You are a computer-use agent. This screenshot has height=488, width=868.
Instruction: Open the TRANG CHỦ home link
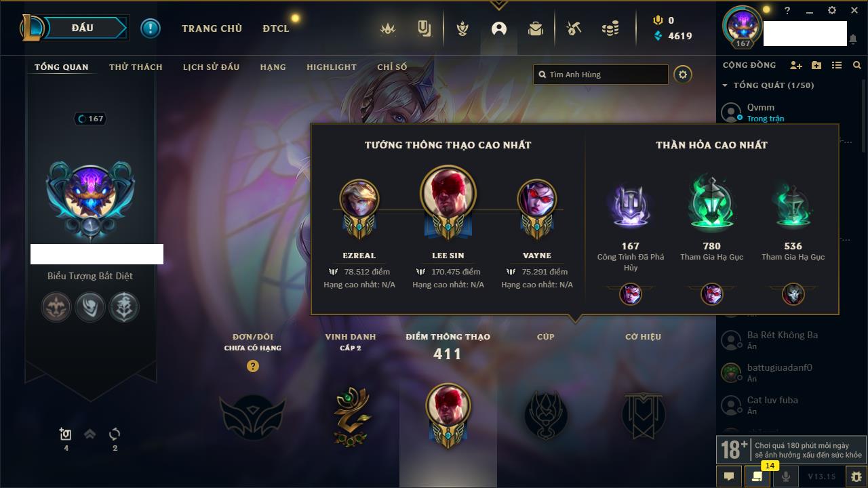point(212,28)
